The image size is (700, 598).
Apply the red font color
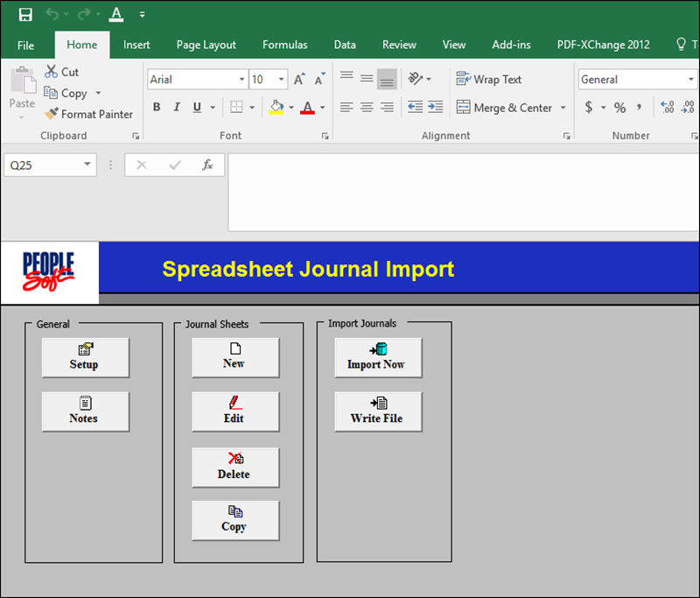point(307,107)
